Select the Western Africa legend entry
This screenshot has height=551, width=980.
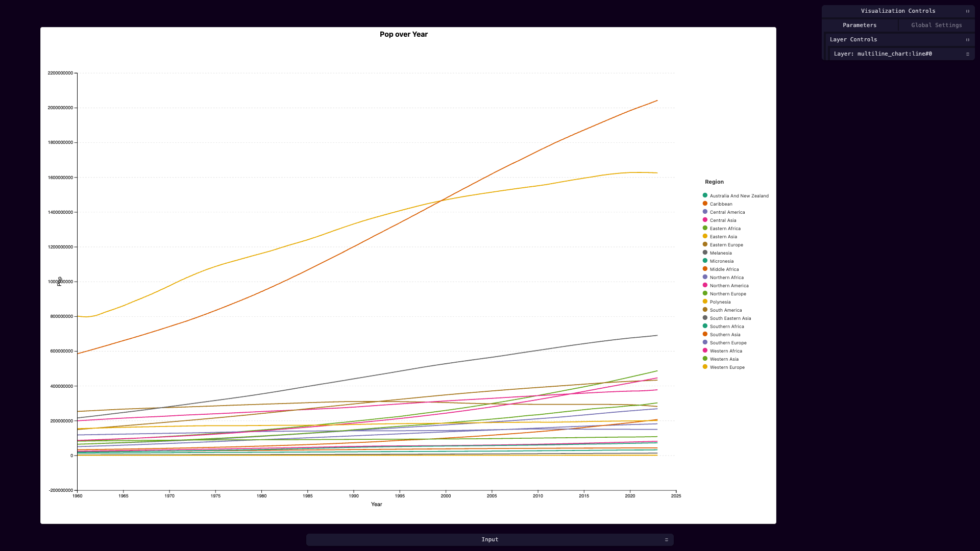point(723,351)
